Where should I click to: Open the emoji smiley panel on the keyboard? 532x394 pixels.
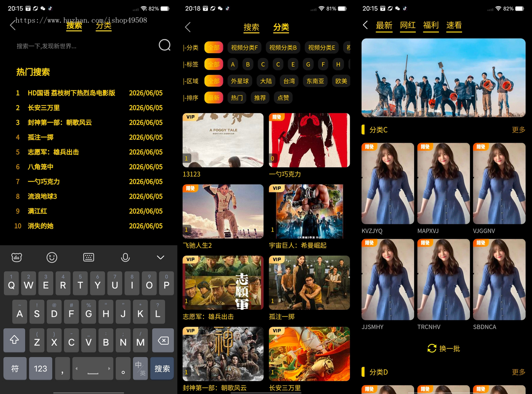click(x=52, y=257)
